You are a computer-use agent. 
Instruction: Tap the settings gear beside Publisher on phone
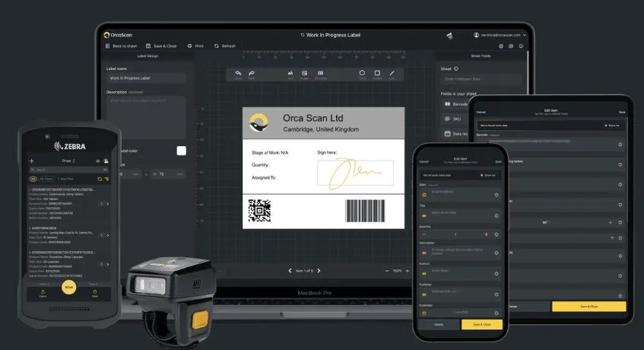tap(496, 294)
